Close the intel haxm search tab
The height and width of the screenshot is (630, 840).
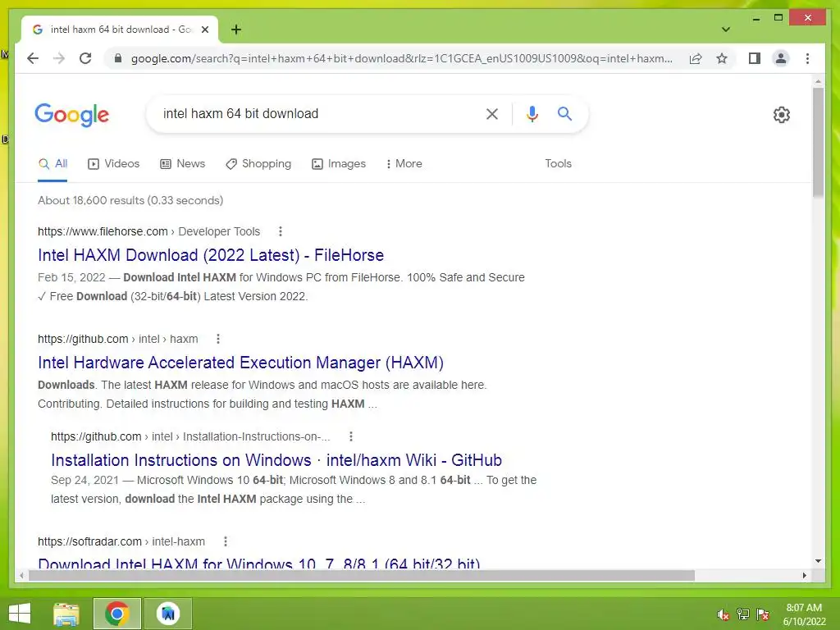(x=204, y=30)
